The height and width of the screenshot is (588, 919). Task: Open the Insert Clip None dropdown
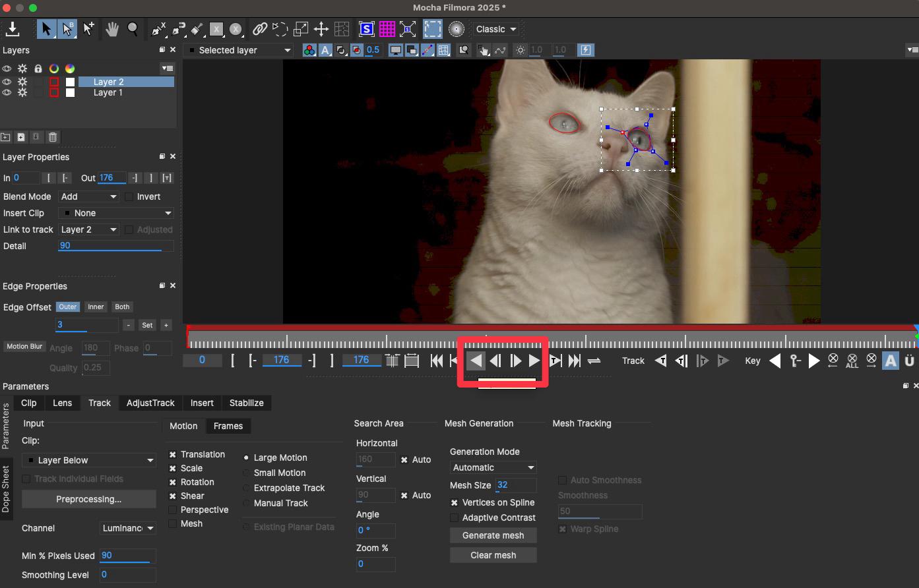coord(116,214)
